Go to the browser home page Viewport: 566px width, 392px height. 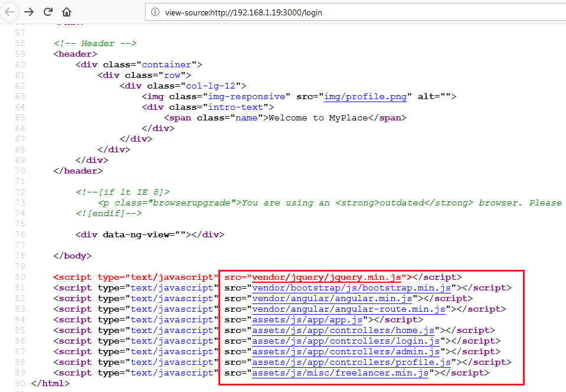67,12
